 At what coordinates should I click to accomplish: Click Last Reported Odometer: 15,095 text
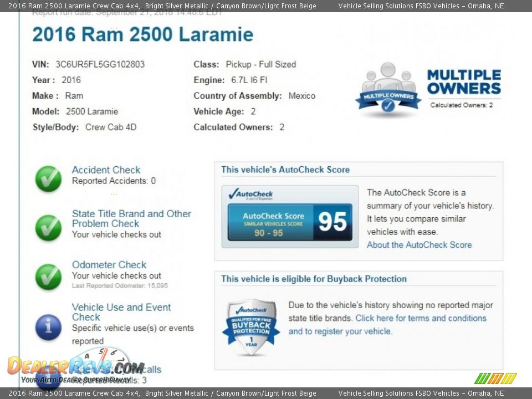pos(120,286)
